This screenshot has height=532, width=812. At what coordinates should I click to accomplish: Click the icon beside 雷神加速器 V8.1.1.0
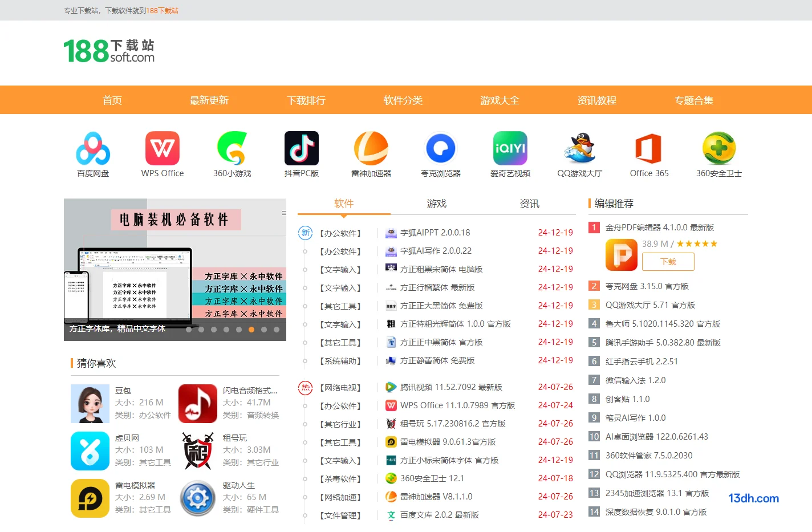(x=391, y=497)
